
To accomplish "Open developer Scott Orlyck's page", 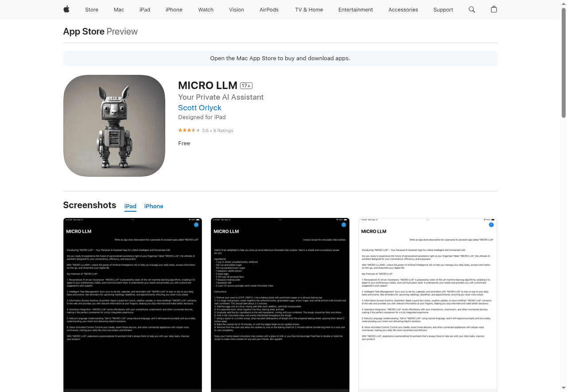I will click(x=200, y=108).
